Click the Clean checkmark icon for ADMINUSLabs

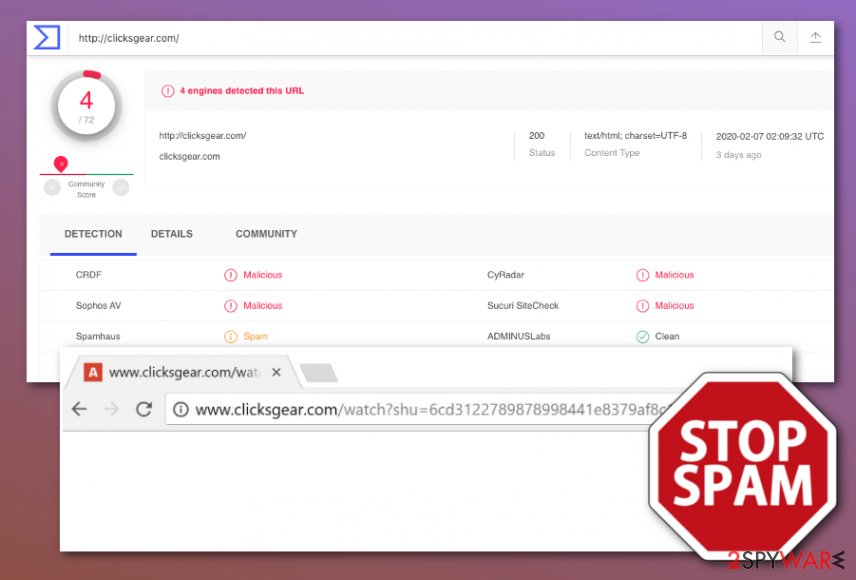coord(643,337)
